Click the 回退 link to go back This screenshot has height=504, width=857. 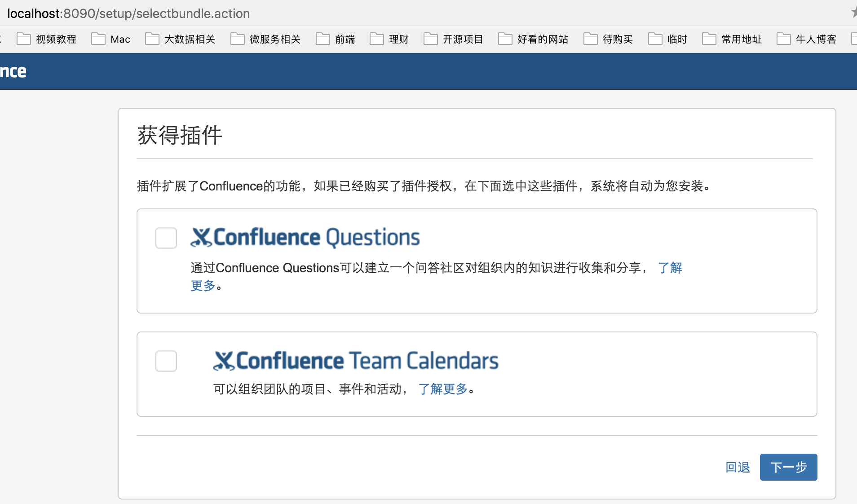point(737,467)
